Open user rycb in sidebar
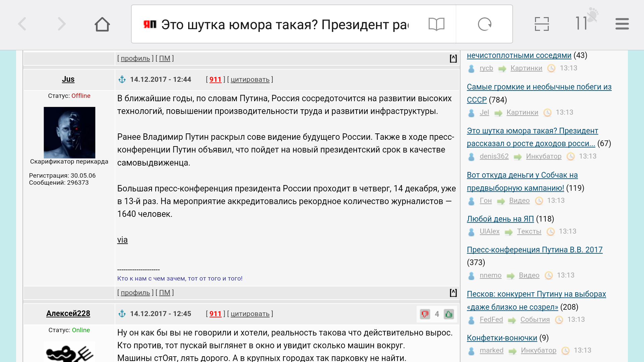The image size is (644, 362). [x=486, y=68]
